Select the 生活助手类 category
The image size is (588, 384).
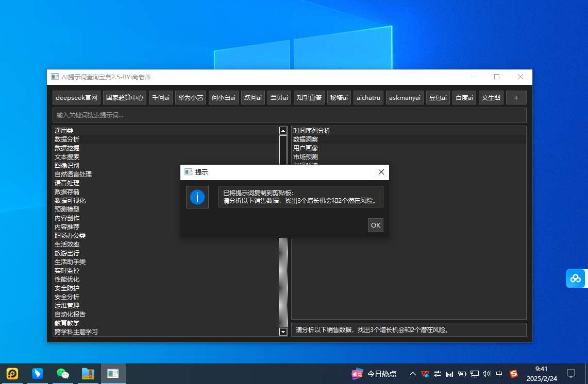[166, 261]
